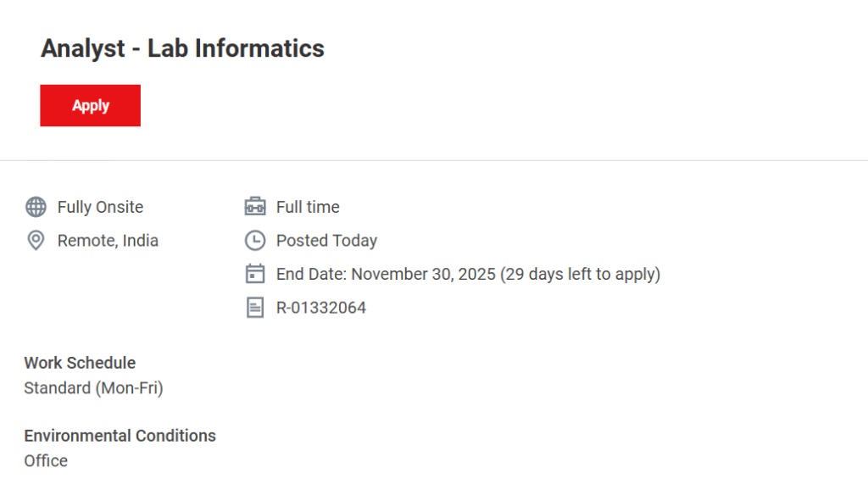The image size is (868, 490).
Task: Click the Analyst - Lab Informatics job title
Action: coord(182,48)
